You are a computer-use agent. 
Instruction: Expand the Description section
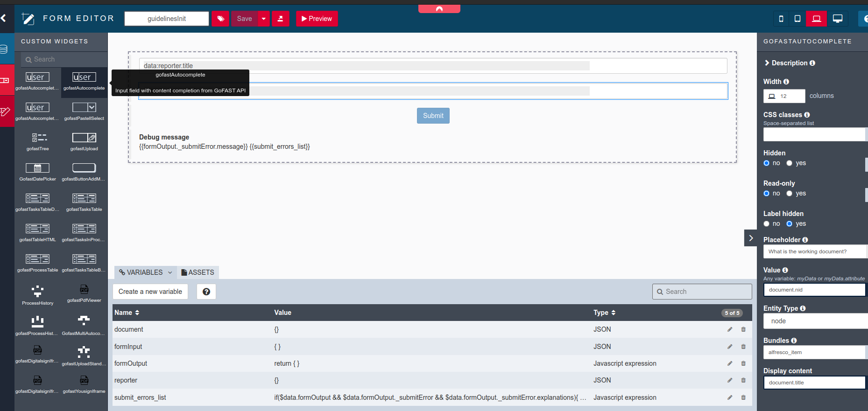click(790, 63)
